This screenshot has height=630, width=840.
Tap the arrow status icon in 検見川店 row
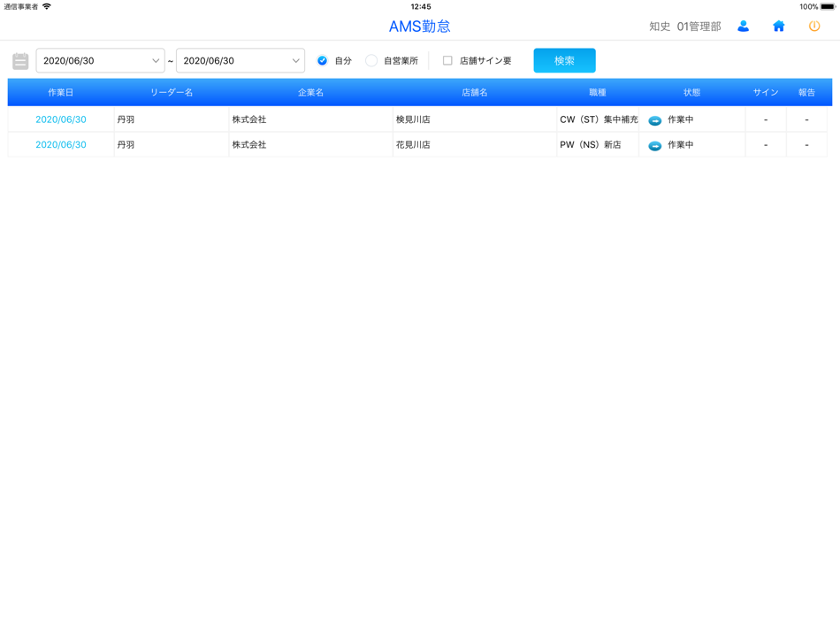(654, 120)
